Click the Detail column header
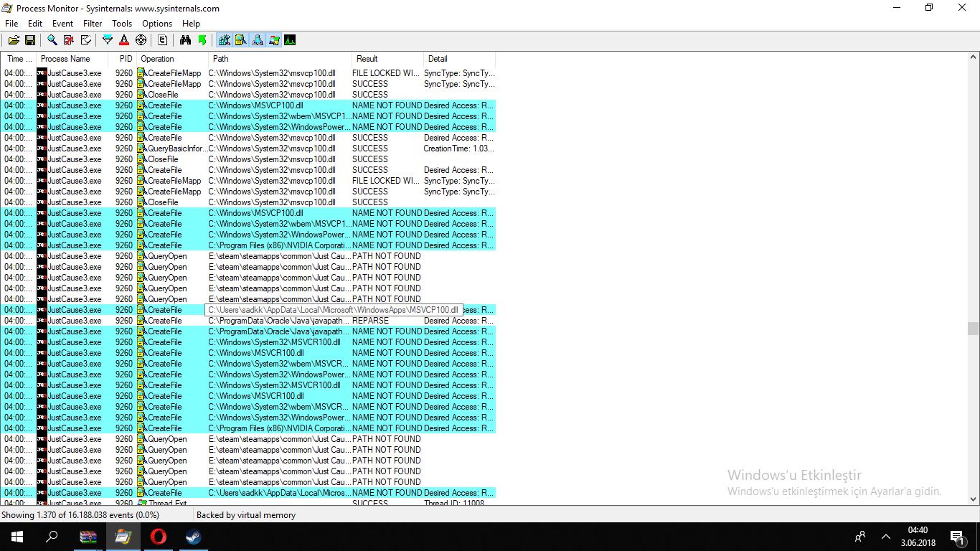Screen dimensions: 980x551 click(x=459, y=59)
